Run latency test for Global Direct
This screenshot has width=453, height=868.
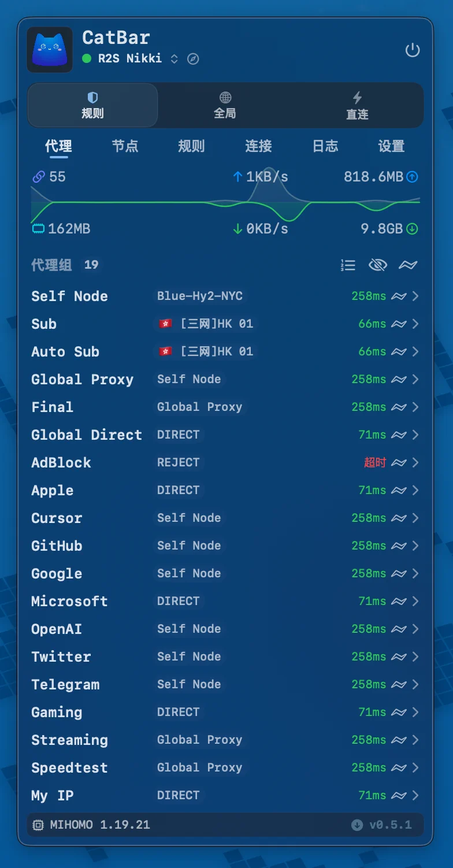coord(399,435)
